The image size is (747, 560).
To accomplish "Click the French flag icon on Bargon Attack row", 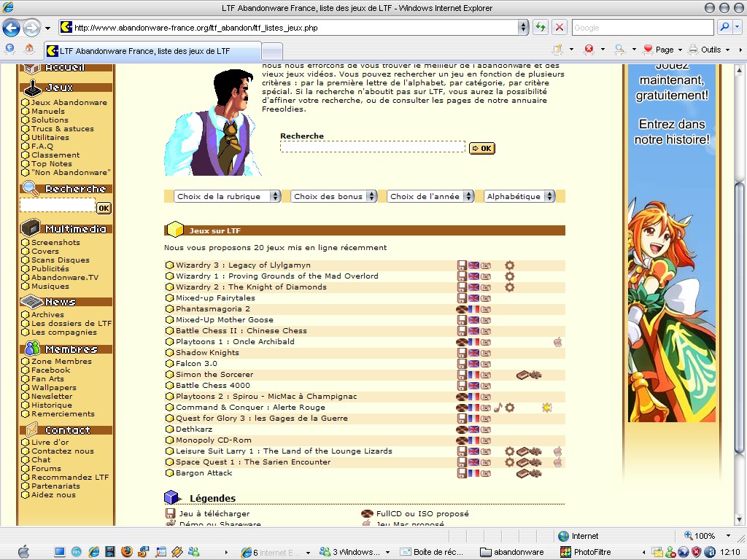I will 473,473.
